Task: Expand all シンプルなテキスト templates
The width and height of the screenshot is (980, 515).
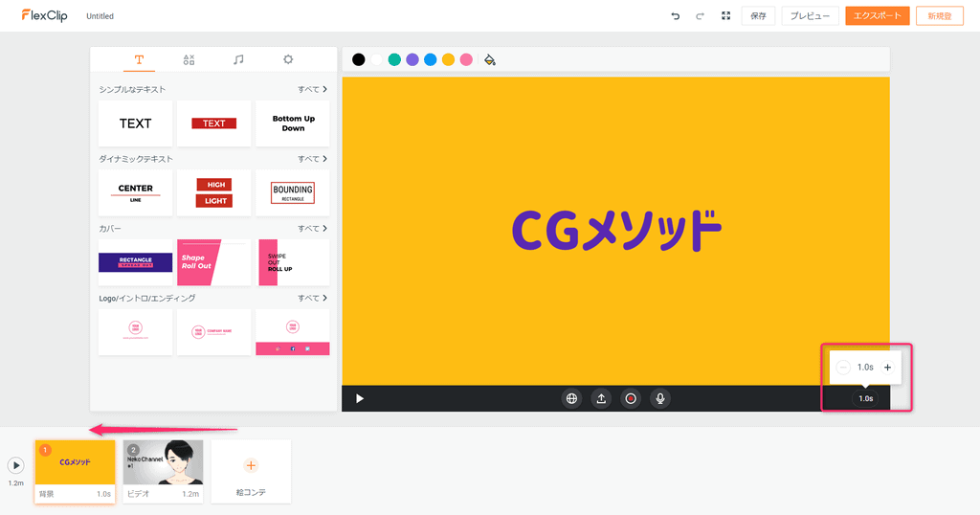Action: tap(312, 89)
